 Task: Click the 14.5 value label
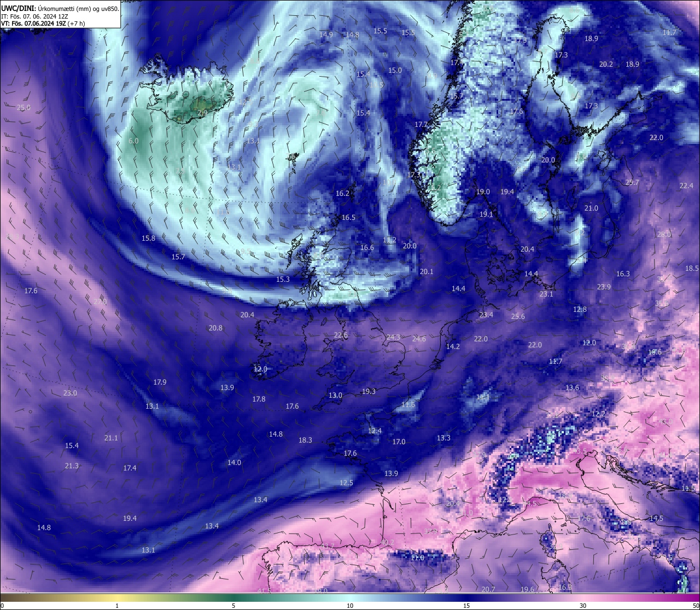656,518
